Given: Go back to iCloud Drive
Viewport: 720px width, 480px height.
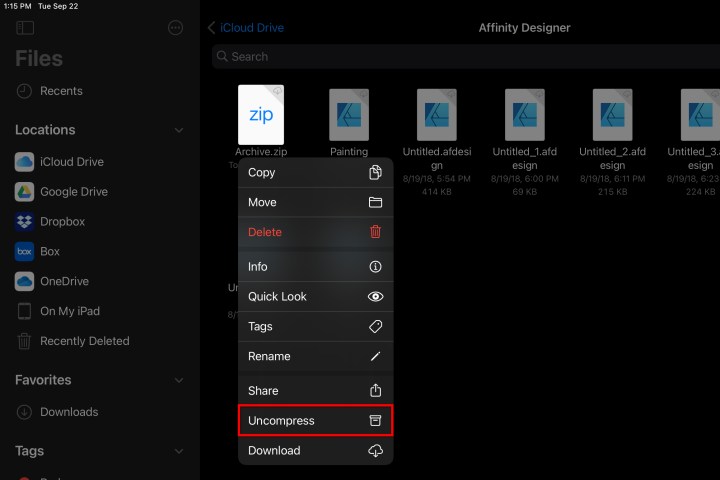Looking at the screenshot, I should pos(246,28).
